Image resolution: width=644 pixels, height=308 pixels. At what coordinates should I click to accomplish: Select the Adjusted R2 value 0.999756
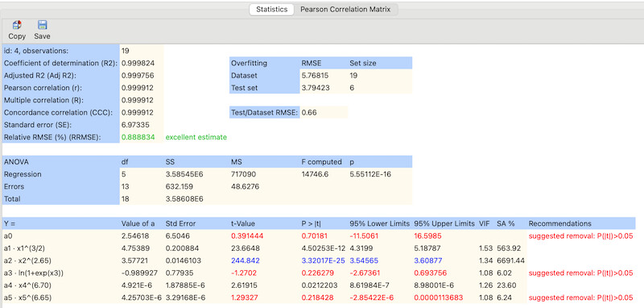(138, 76)
